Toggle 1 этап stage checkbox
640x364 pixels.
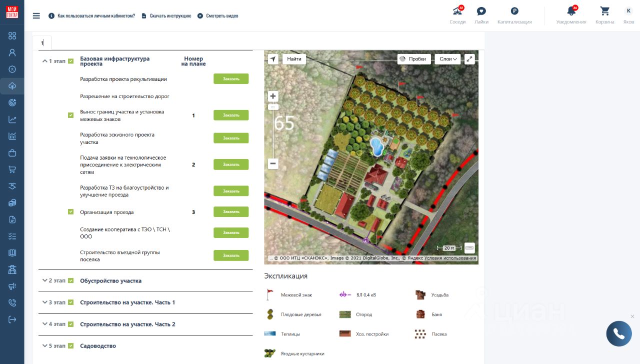71,61
